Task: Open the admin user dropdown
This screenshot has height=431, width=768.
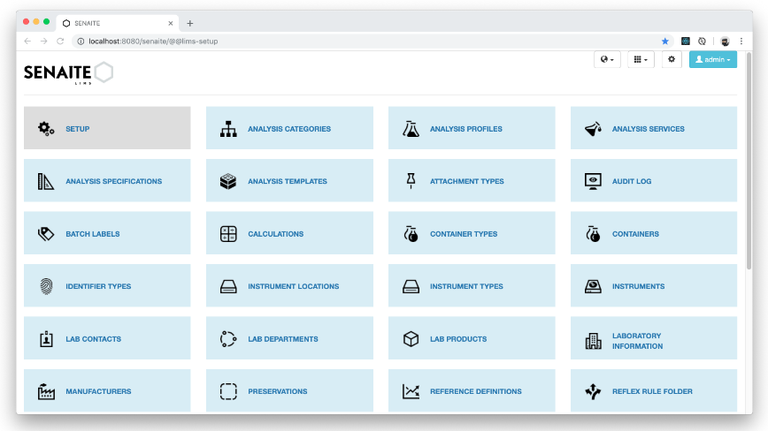Action: point(713,59)
